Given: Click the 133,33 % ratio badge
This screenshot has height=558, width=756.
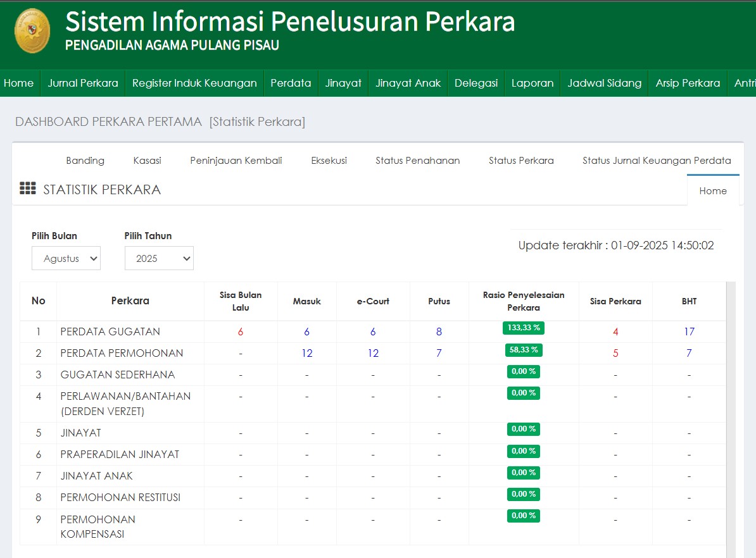Looking at the screenshot, I should 524,328.
